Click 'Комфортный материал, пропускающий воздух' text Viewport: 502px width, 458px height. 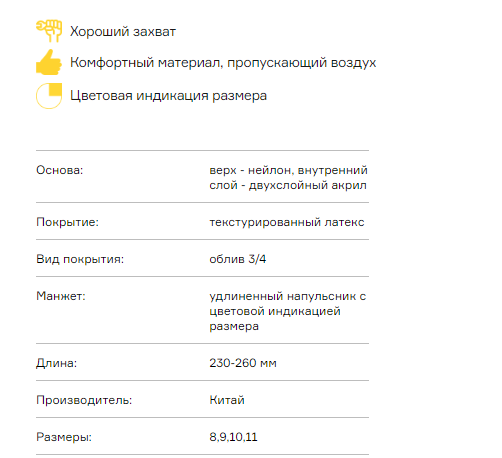pos(223,63)
